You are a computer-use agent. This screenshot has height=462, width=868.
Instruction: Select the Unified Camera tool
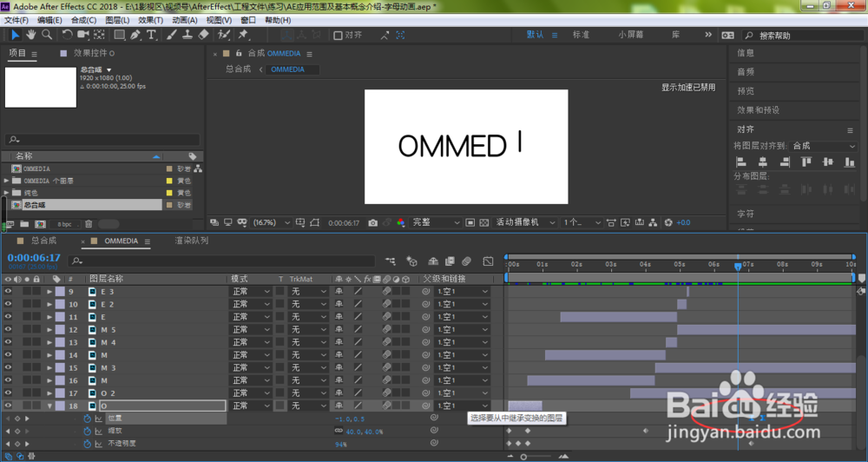pos(83,35)
